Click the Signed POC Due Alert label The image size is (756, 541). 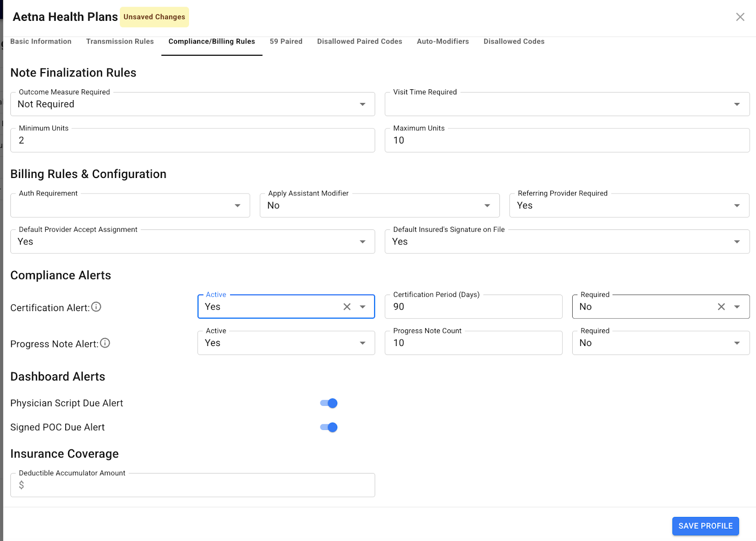click(58, 427)
